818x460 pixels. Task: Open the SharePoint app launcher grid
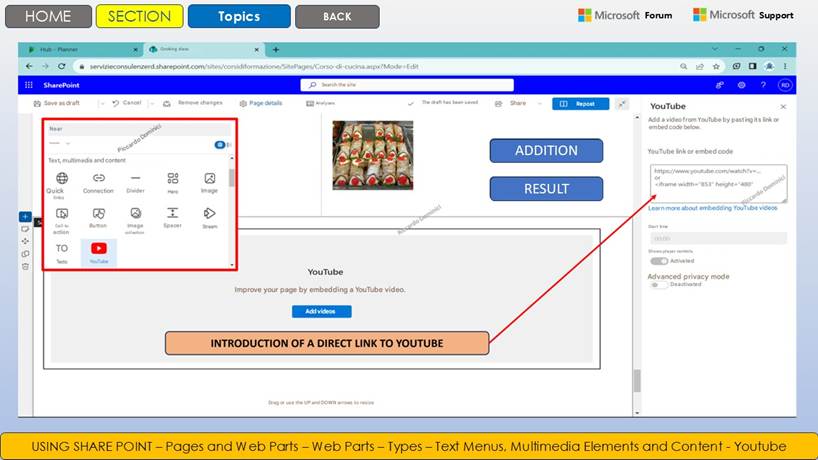(29, 85)
